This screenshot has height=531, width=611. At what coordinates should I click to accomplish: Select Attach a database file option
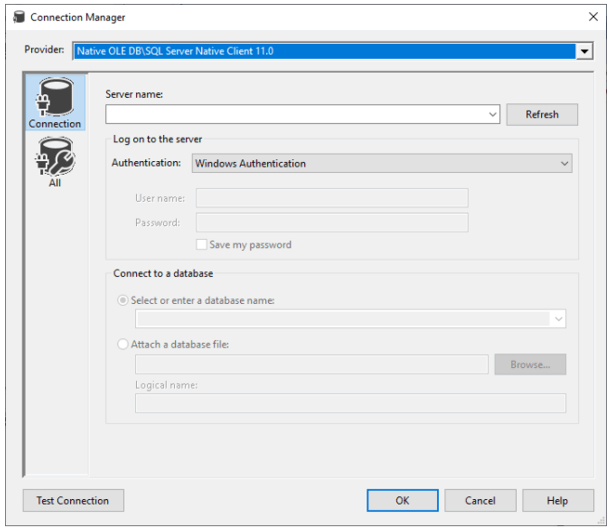(124, 344)
